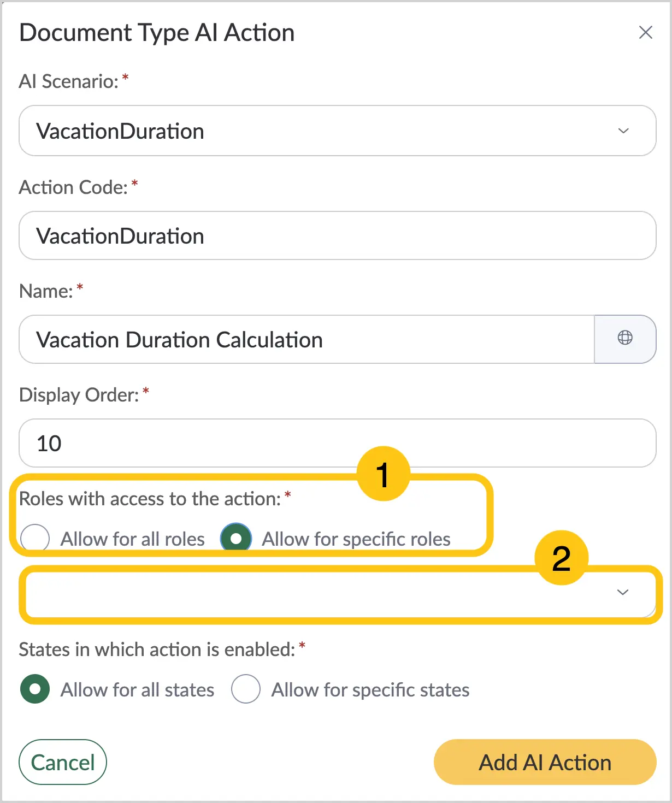Image resolution: width=672 pixels, height=803 pixels.
Task: Click the Roles with access to the action label
Action: [x=150, y=499]
